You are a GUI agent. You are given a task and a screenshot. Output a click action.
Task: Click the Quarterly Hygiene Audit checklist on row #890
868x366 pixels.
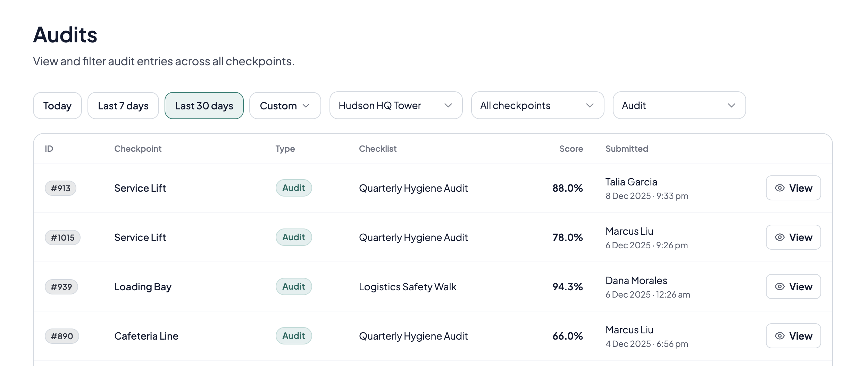pos(414,336)
